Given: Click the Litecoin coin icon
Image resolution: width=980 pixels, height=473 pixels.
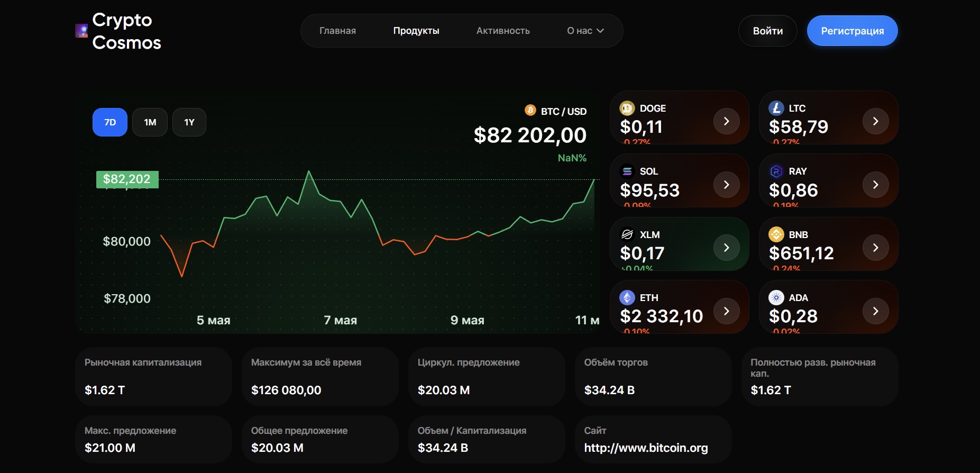Looking at the screenshot, I should (776, 108).
